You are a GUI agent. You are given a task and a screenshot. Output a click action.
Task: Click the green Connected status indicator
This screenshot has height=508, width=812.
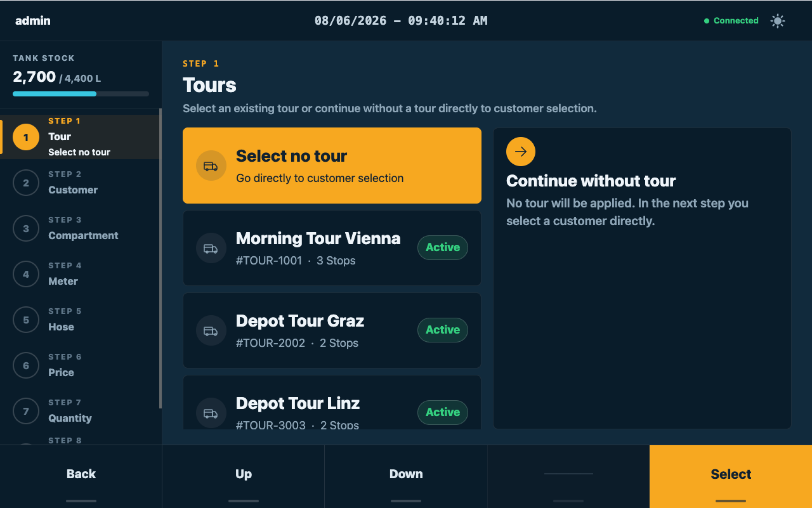click(731, 21)
